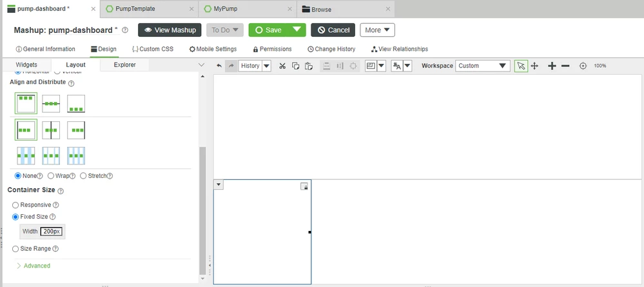The height and width of the screenshot is (287, 644).
Task: Open the selected container's dropdown arrow
Action: [x=219, y=185]
